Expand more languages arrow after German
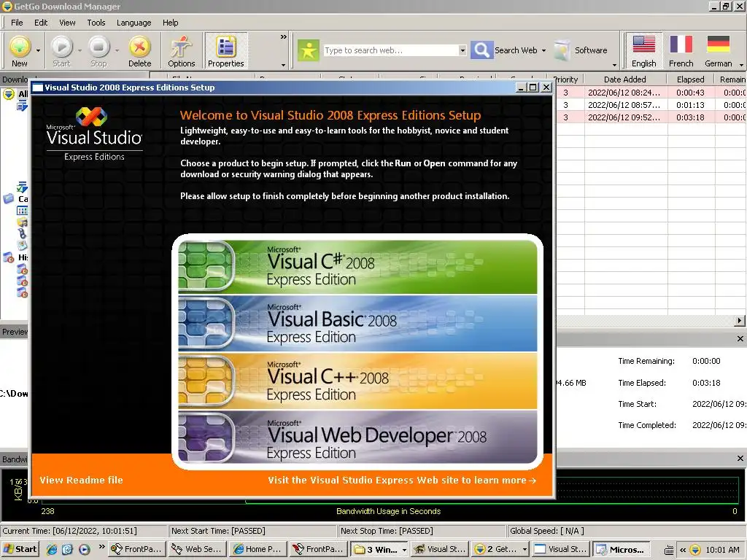The height and width of the screenshot is (560, 747). tap(741, 64)
